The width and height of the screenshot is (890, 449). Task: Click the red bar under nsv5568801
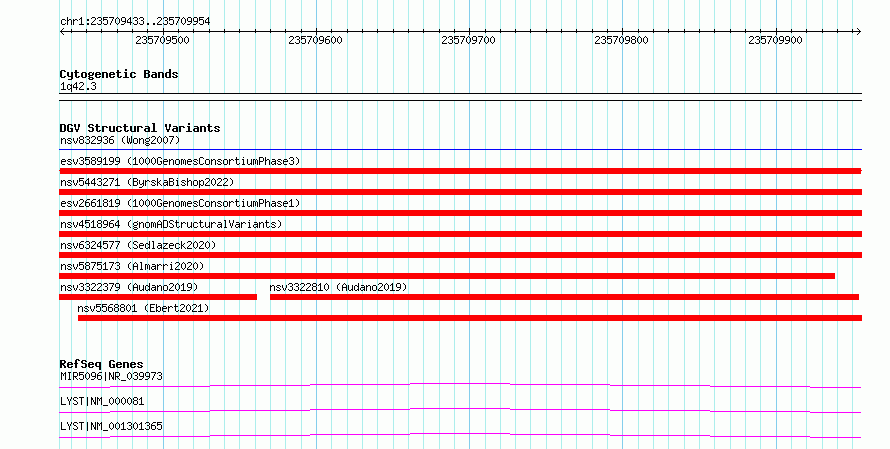[x=470, y=318]
